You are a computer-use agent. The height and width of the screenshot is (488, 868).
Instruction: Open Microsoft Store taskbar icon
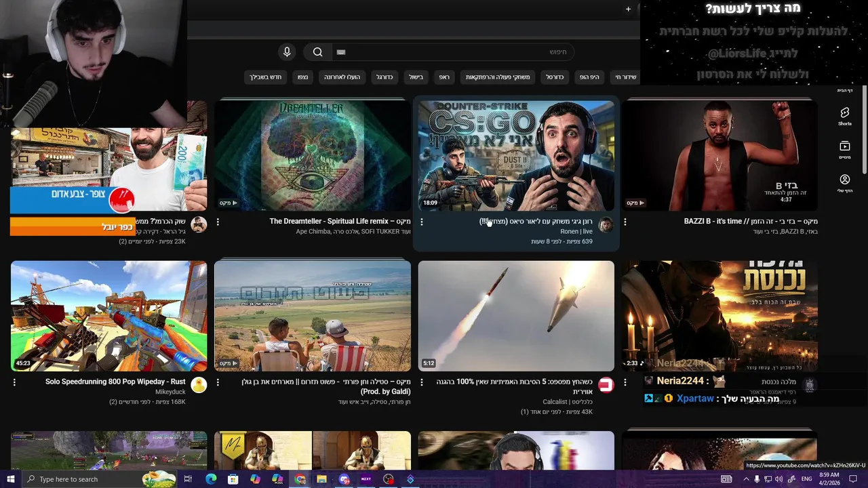click(233, 479)
